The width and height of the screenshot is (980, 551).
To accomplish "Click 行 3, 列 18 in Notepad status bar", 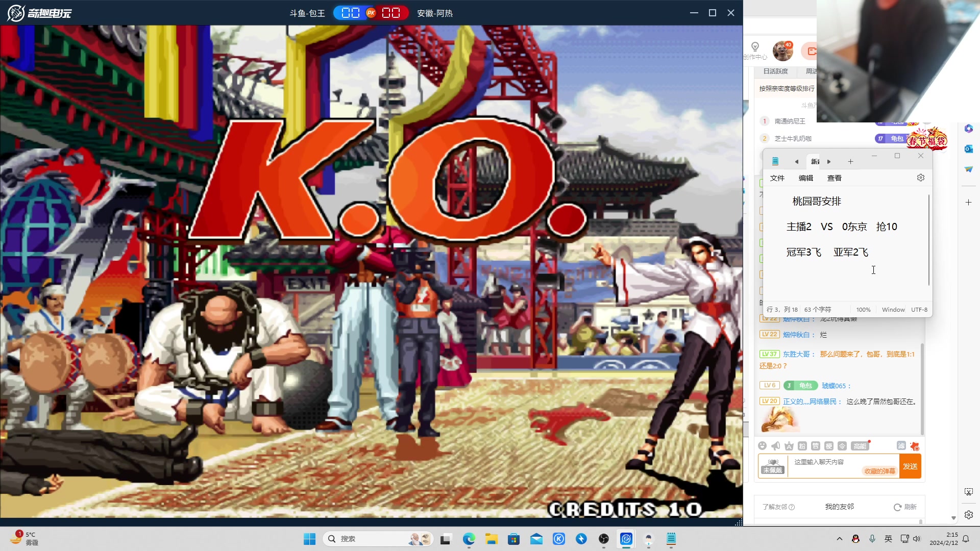I will (x=782, y=310).
